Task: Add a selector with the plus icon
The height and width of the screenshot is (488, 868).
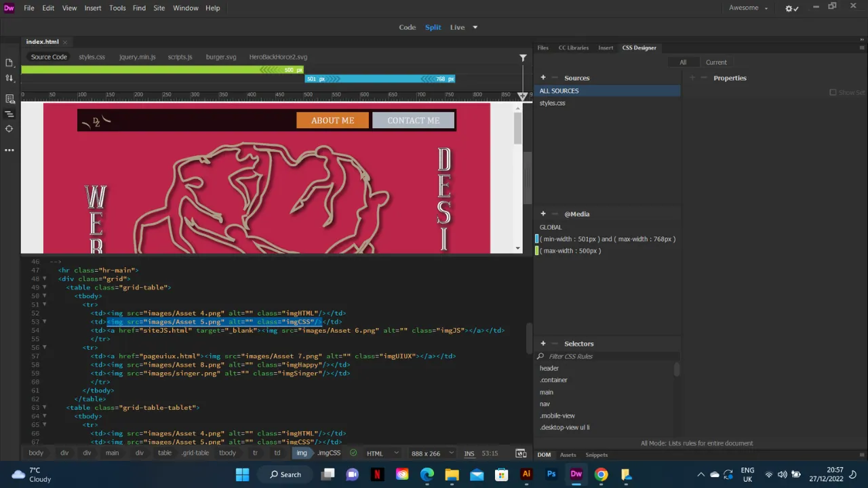Action: [543, 343]
